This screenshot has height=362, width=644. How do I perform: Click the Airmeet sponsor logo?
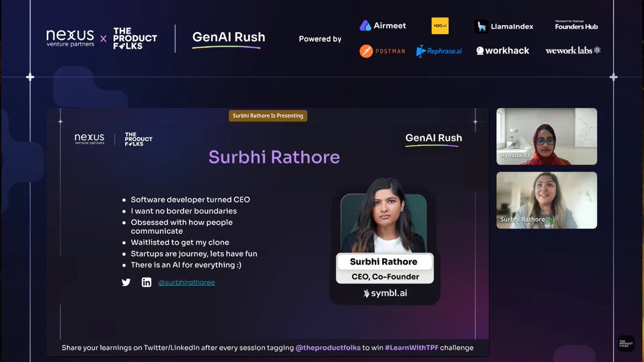click(x=383, y=25)
